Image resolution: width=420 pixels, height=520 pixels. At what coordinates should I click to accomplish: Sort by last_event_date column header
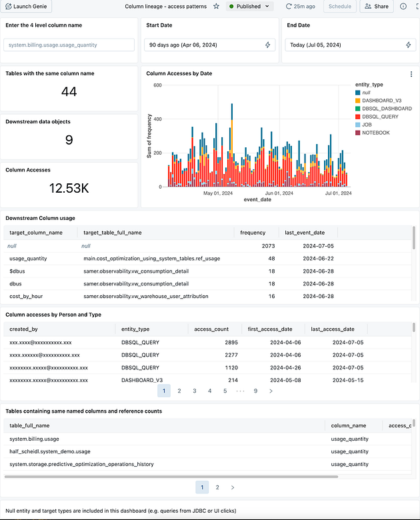(305, 233)
